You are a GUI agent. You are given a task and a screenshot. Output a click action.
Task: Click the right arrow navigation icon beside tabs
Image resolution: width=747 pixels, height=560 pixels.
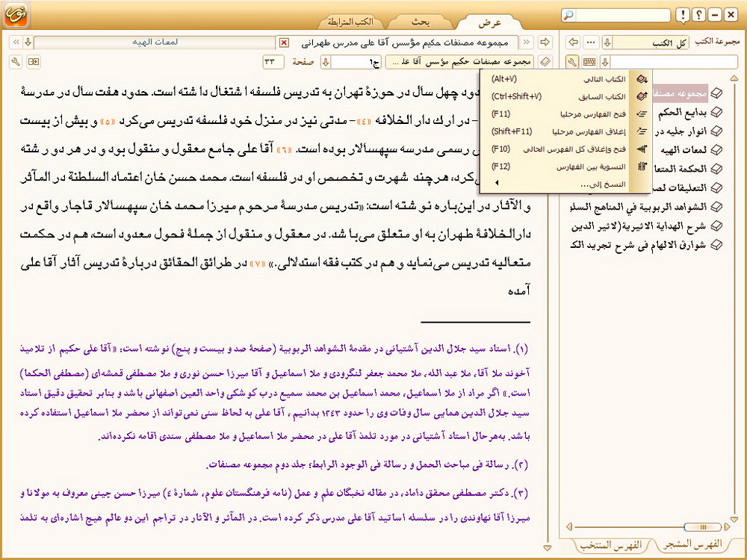click(x=545, y=43)
